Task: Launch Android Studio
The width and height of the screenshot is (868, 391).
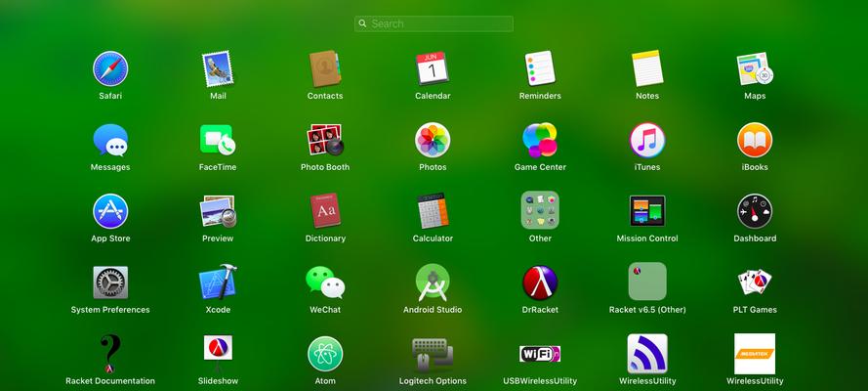Action: pyautogui.click(x=433, y=282)
